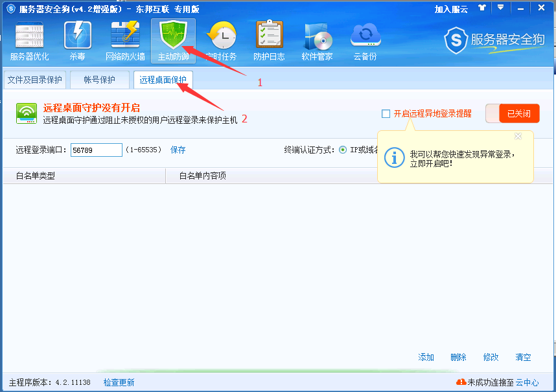Toggle the 已关闭 remote desktop protection switch

(x=513, y=113)
